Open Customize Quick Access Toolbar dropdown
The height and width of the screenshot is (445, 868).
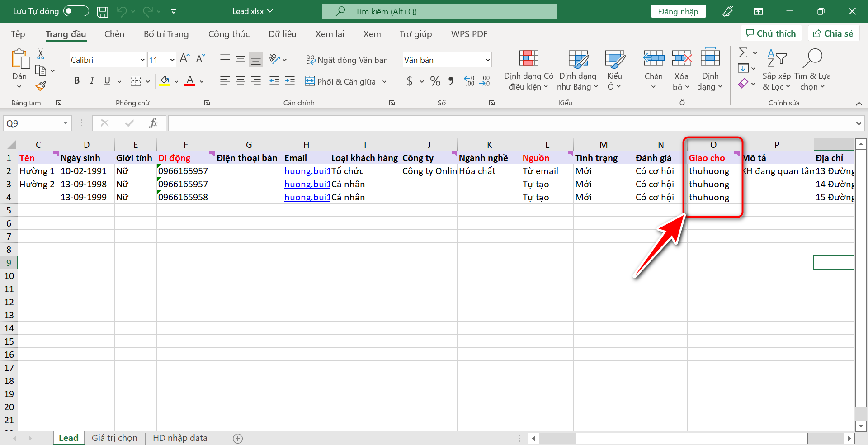(174, 12)
